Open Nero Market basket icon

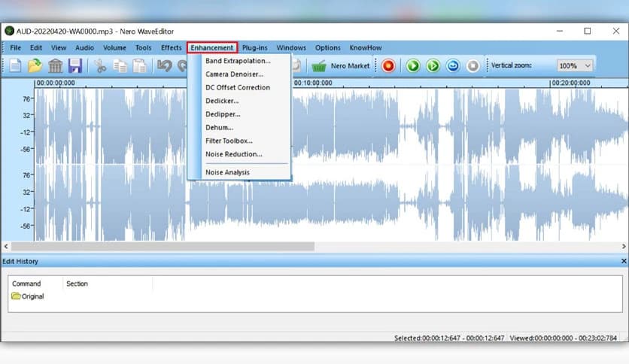coord(319,65)
